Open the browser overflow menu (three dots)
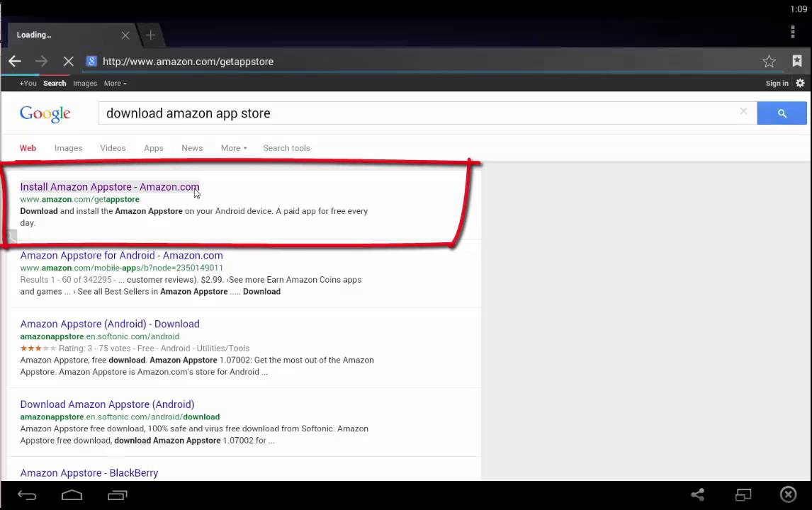Screen dimensions: 812x510 point(793,32)
